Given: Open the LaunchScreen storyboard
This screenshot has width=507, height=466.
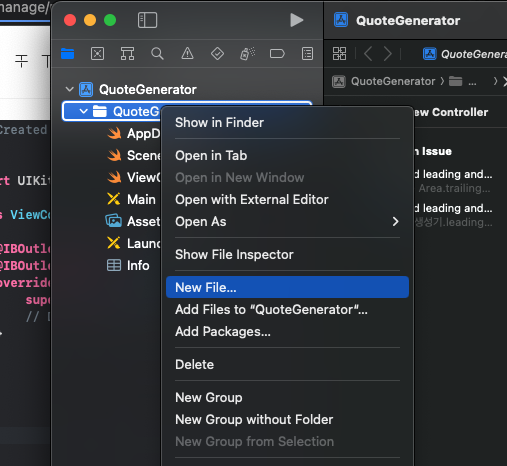Looking at the screenshot, I should tap(133, 244).
